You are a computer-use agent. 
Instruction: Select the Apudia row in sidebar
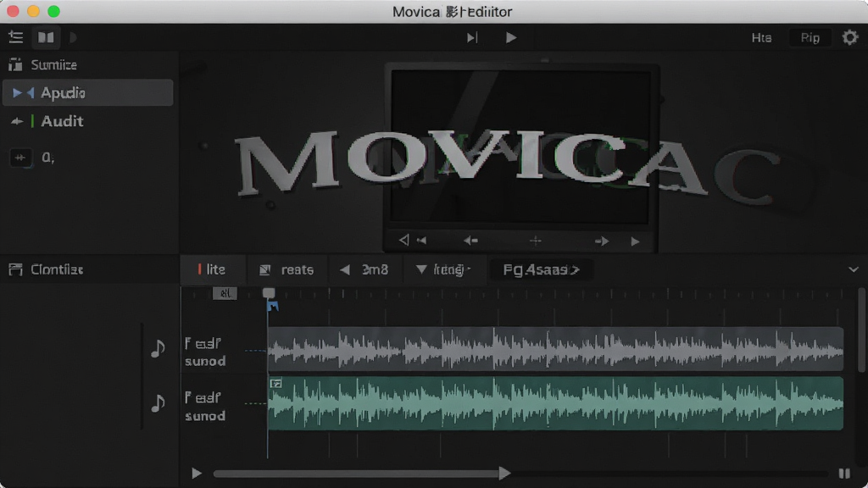88,92
